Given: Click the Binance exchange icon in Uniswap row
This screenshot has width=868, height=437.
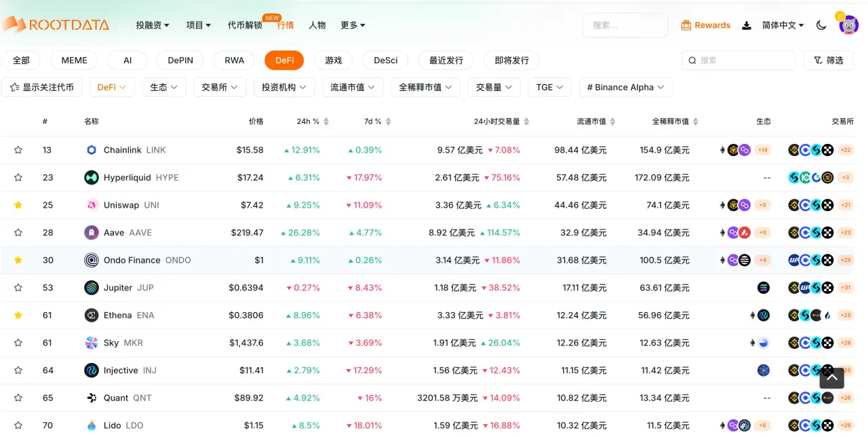Looking at the screenshot, I should tap(794, 205).
